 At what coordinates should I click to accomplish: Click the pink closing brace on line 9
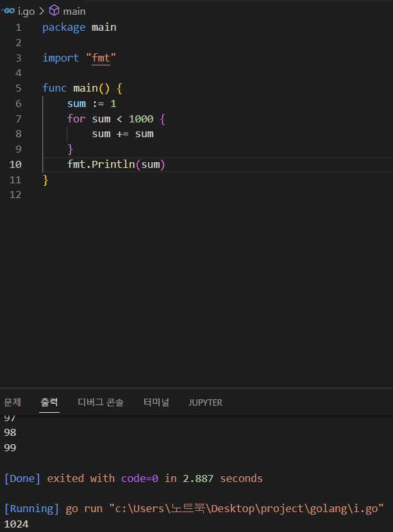(x=71, y=149)
